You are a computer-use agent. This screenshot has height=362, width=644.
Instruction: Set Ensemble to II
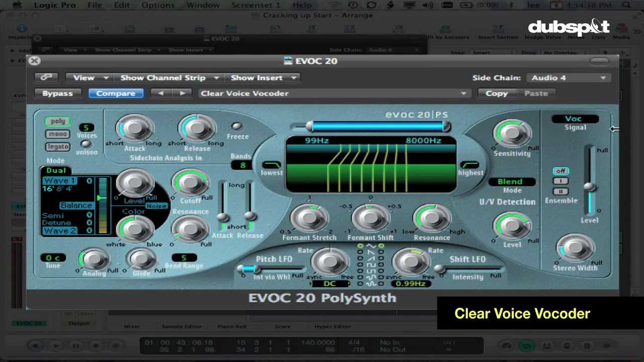(x=560, y=191)
